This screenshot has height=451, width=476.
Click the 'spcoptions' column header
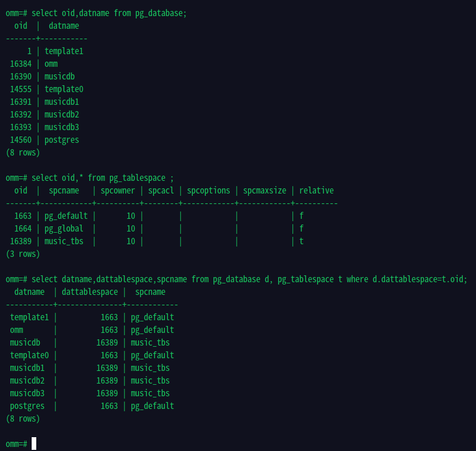pos(208,191)
